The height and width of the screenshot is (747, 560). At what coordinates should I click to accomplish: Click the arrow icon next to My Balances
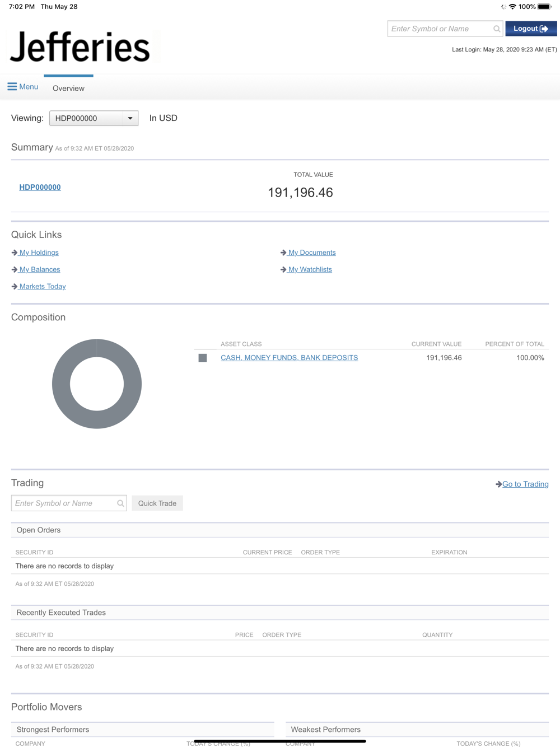click(x=15, y=269)
